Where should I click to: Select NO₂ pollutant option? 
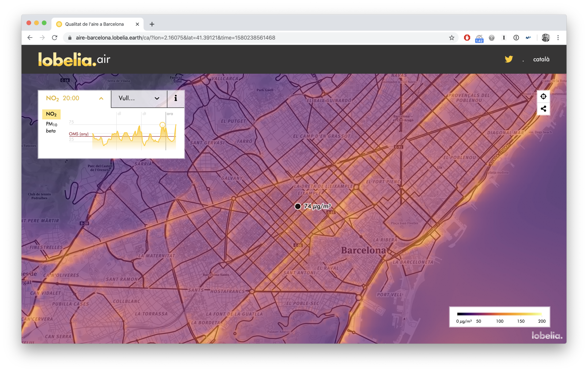(x=51, y=114)
